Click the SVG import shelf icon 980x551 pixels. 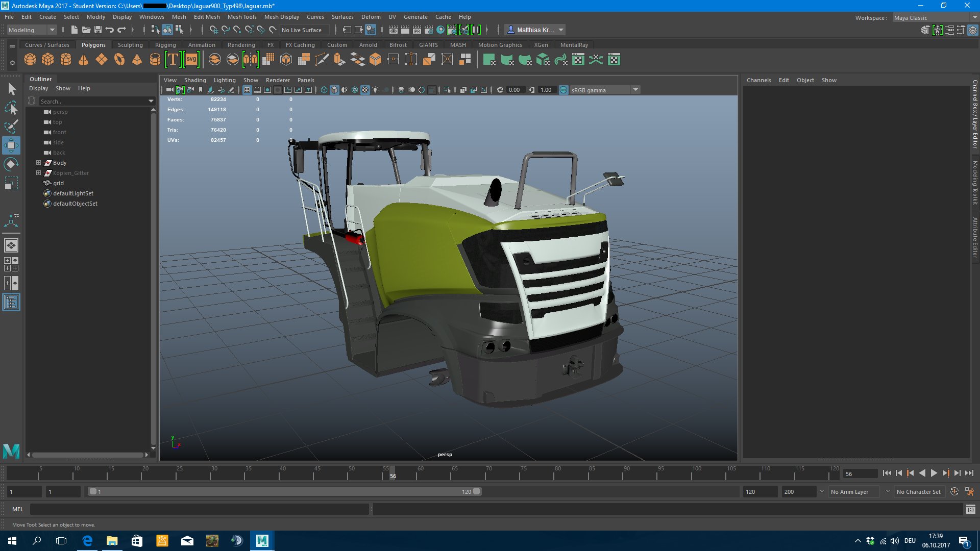click(191, 60)
